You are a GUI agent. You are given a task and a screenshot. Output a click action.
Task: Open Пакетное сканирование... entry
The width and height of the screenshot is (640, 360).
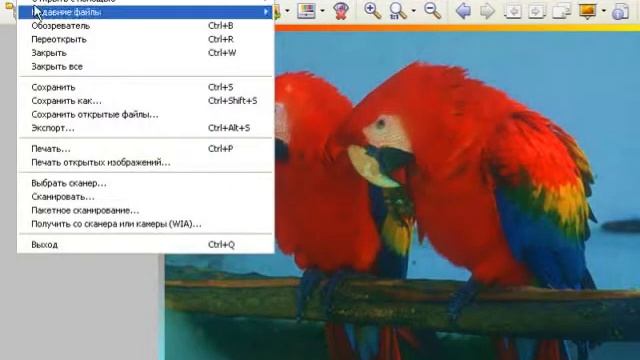click(x=146, y=210)
